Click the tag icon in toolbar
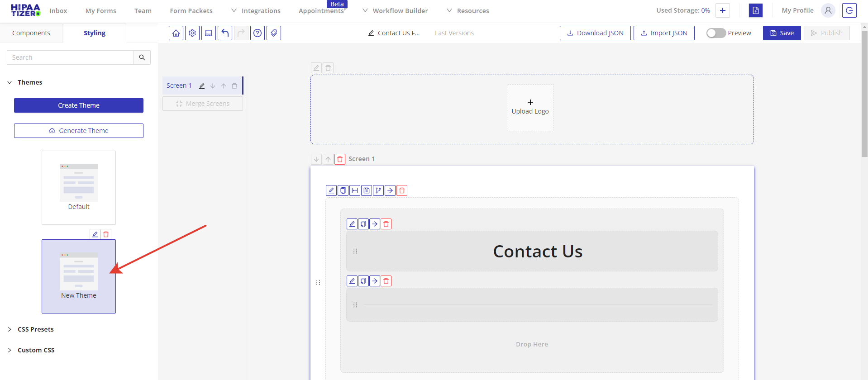Viewport: 868px width, 380px height. [x=274, y=33]
